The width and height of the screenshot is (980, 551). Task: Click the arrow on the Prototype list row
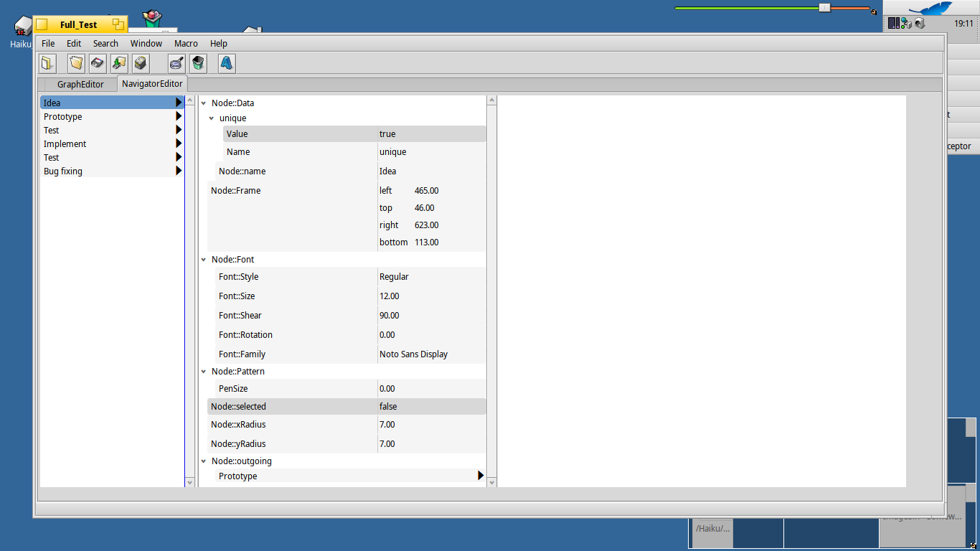179,116
